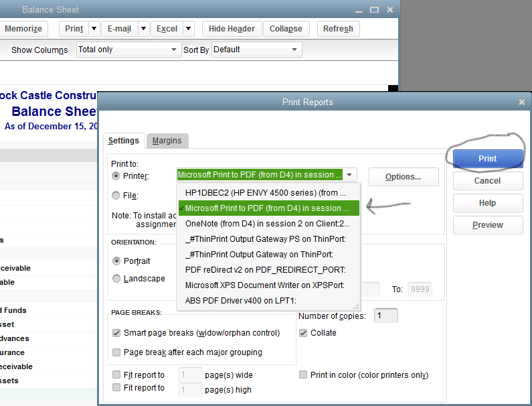
Task: Open the Sort By 'Default' dropdown
Action: click(x=256, y=50)
